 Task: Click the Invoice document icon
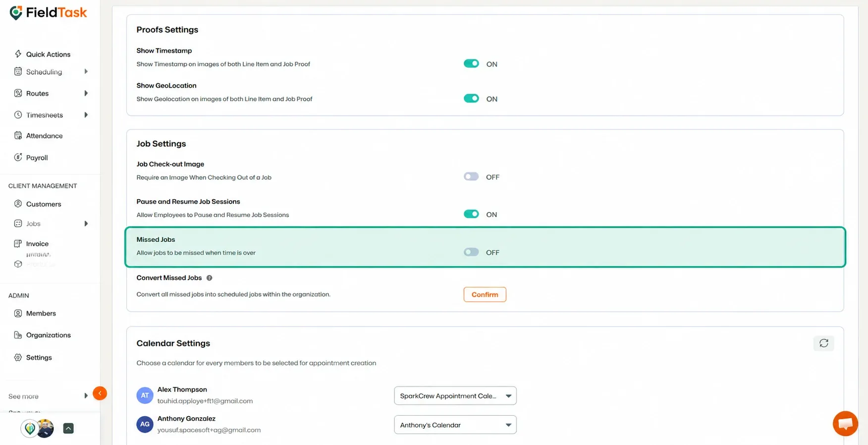[18, 243]
